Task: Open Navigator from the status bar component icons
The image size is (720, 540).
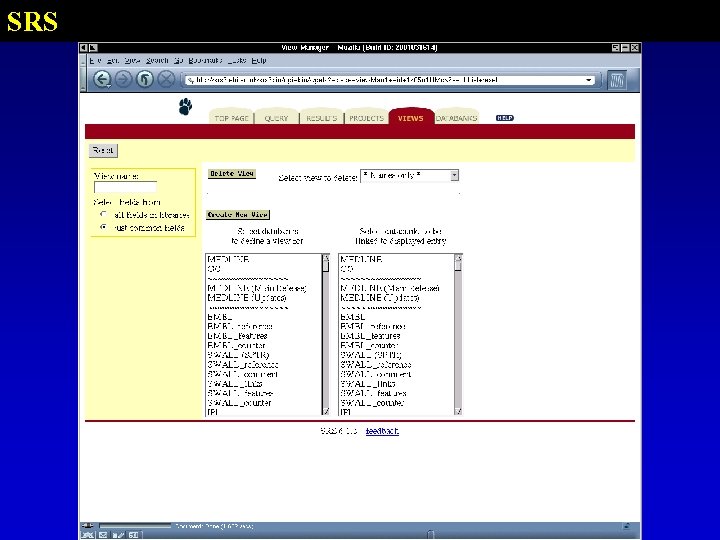Action: pyautogui.click(x=87, y=535)
